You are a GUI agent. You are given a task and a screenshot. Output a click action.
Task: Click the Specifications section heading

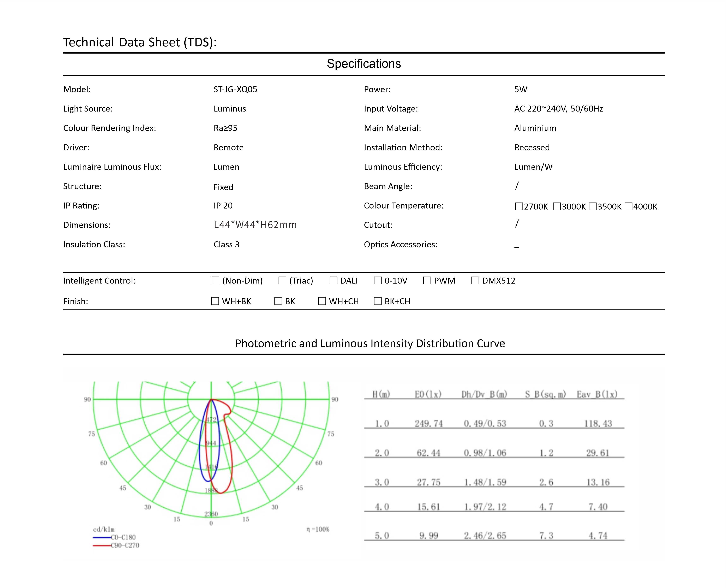pos(364,64)
